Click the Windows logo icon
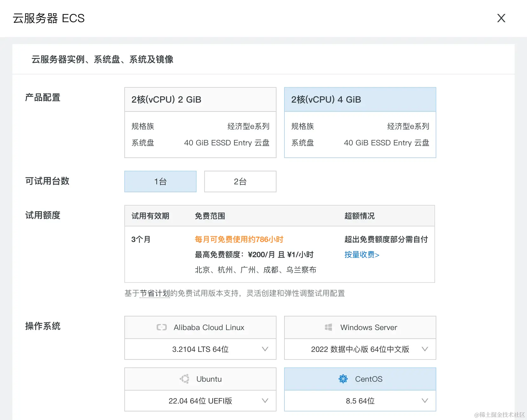Screen dimensions: 527x420 329,327
